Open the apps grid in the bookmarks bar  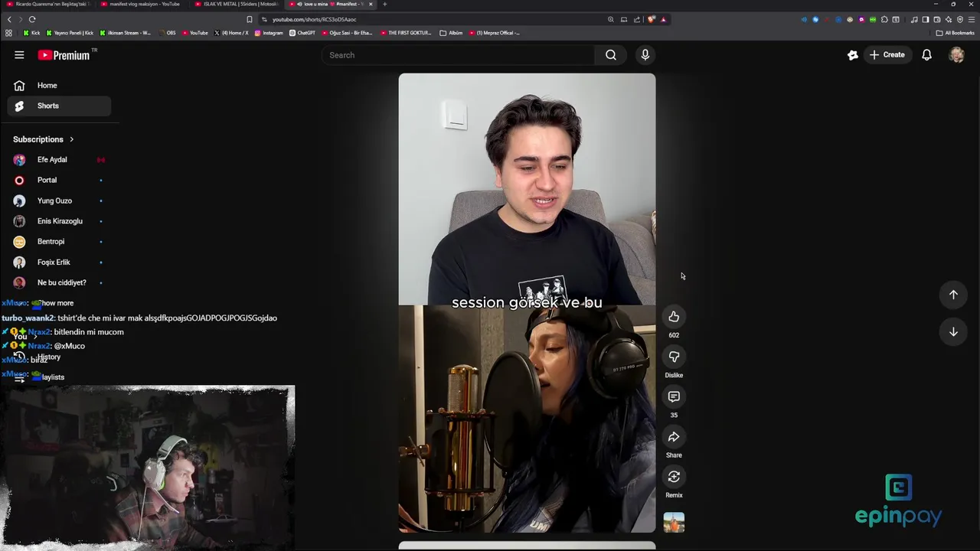pyautogui.click(x=8, y=33)
